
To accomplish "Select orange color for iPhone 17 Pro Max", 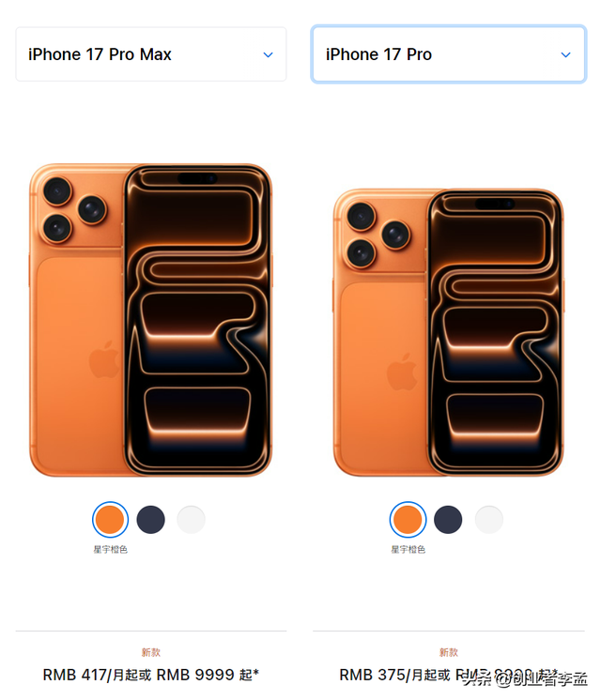I will coord(111,520).
